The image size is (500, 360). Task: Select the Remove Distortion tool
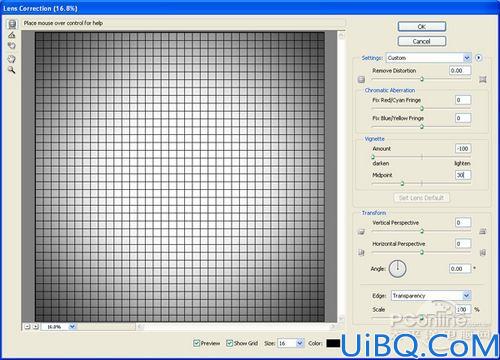(12, 24)
